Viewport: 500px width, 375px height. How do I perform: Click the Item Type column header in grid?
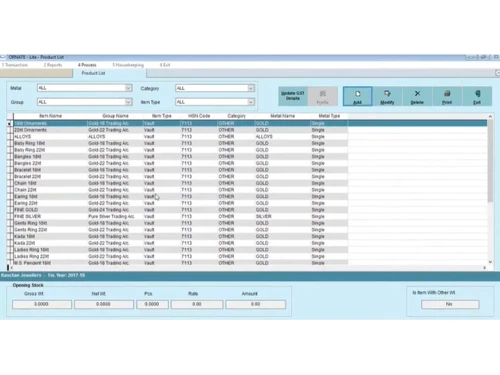[162, 116]
